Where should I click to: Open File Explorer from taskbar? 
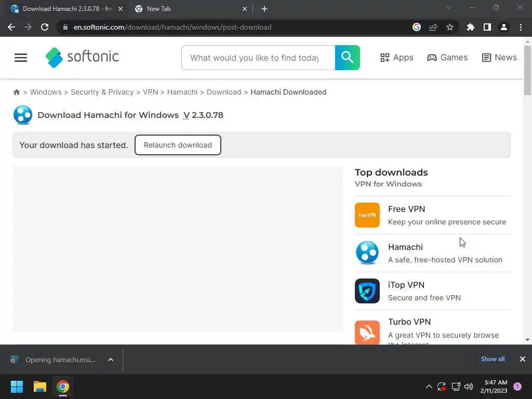(39, 387)
